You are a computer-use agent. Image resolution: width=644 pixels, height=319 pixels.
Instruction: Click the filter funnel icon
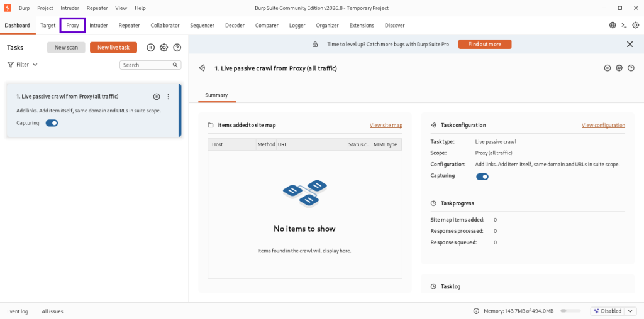point(10,65)
